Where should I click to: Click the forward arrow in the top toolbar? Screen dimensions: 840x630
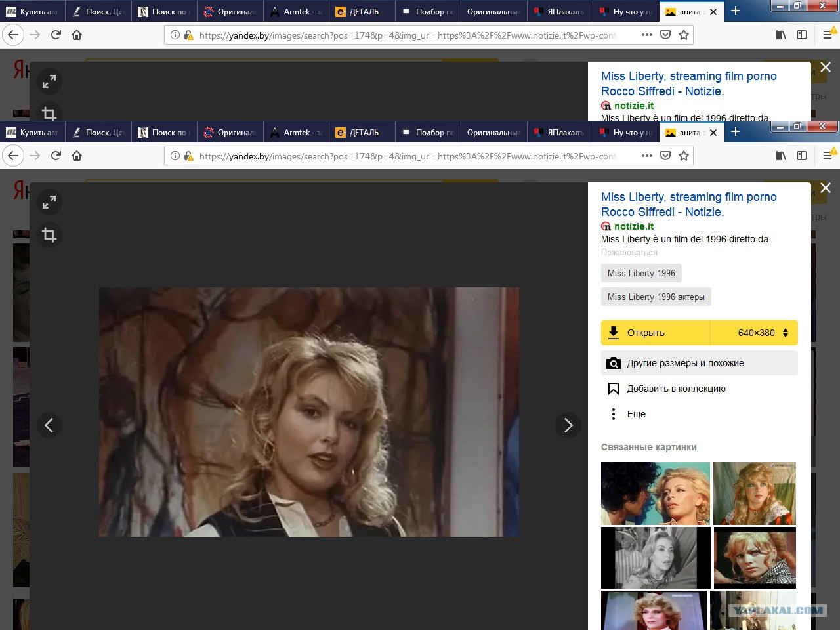click(x=35, y=35)
